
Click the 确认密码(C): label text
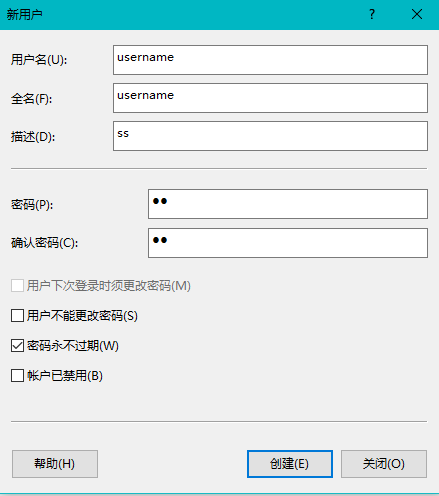(x=45, y=243)
